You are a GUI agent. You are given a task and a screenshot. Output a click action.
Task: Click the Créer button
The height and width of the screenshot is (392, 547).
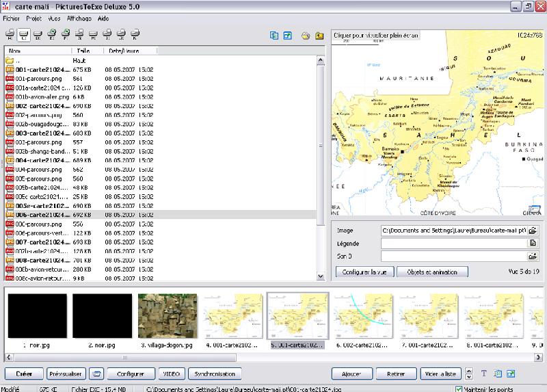(x=24, y=374)
